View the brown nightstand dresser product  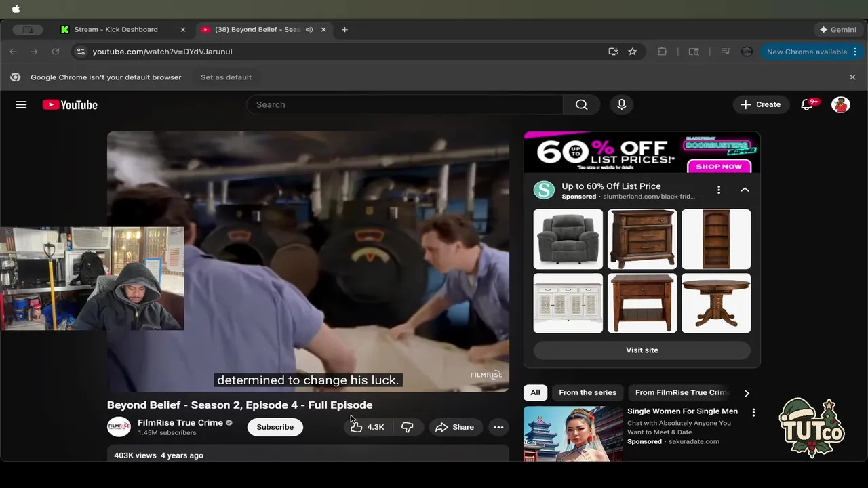pyautogui.click(x=642, y=239)
